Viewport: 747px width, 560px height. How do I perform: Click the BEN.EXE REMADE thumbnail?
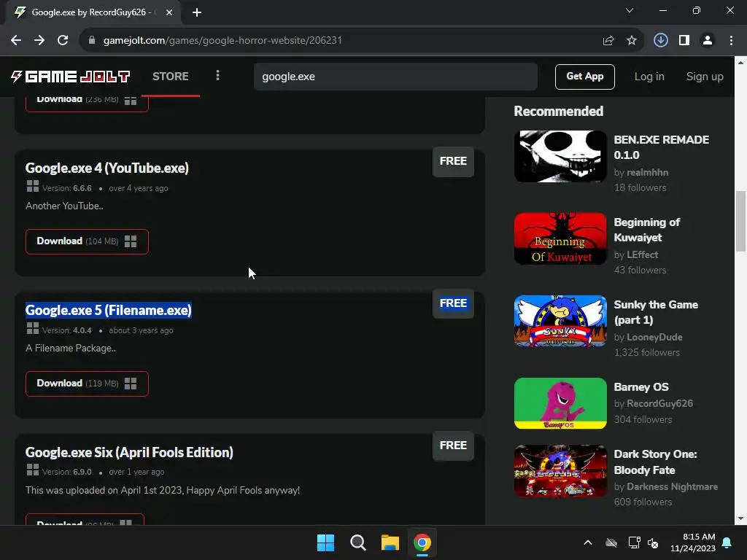(x=560, y=156)
